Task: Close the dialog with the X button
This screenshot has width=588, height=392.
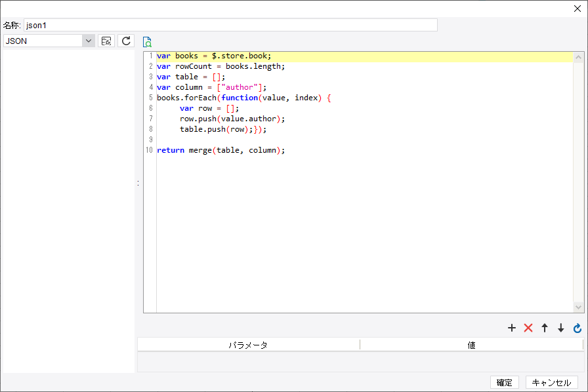Action: pos(577,9)
